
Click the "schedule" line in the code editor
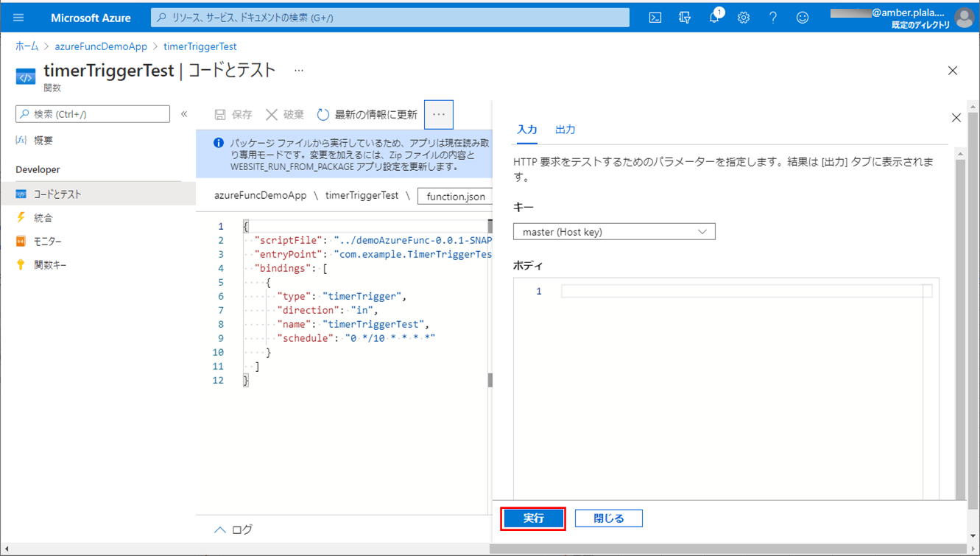click(356, 338)
